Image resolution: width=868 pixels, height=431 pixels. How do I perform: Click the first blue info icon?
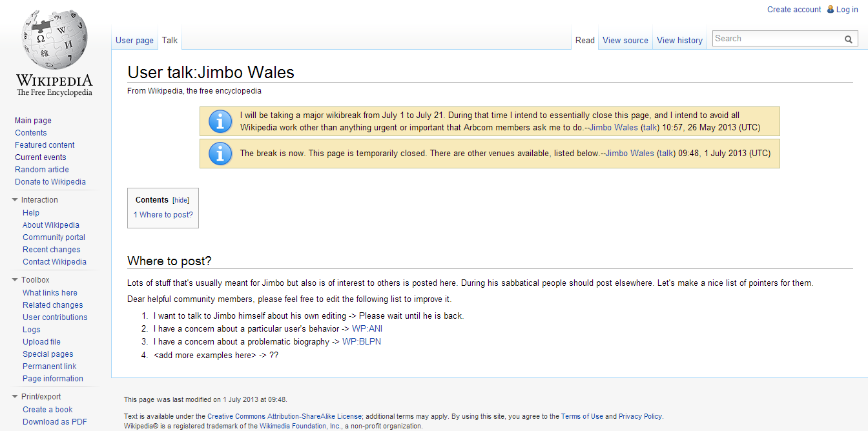tap(220, 121)
